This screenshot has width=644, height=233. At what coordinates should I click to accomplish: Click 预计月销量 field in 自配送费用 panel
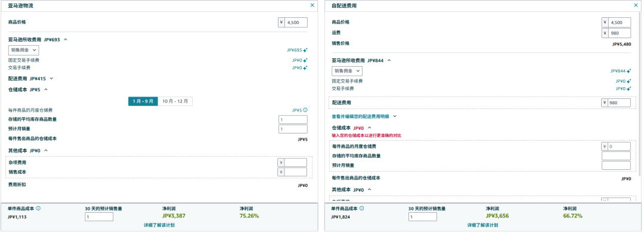pos(616,165)
